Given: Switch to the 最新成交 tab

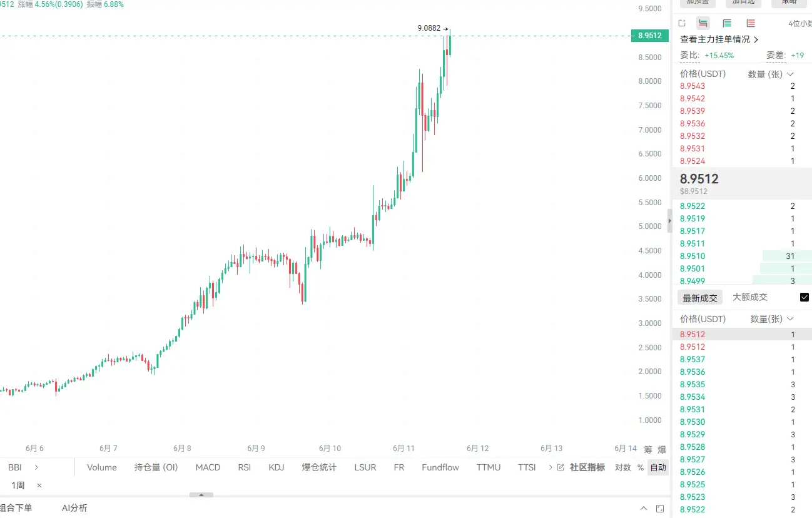Looking at the screenshot, I should pos(700,298).
